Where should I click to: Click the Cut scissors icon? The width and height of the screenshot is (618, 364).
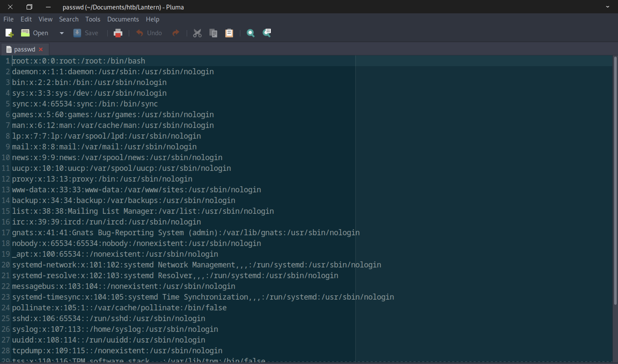point(197,33)
